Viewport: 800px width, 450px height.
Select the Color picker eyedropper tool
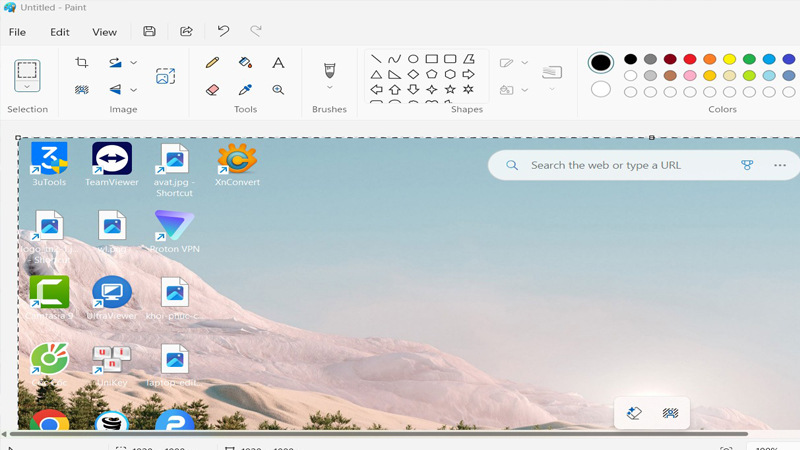pyautogui.click(x=245, y=89)
